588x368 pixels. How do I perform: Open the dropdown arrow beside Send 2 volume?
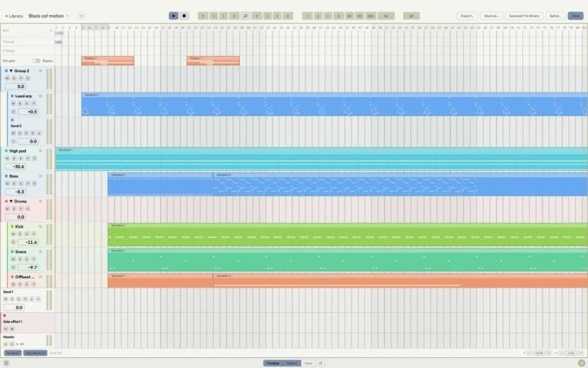pos(13,141)
